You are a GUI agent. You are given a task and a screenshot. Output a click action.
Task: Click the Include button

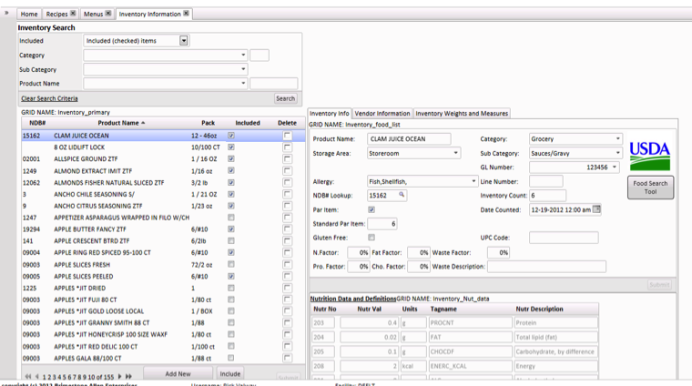[230, 374]
